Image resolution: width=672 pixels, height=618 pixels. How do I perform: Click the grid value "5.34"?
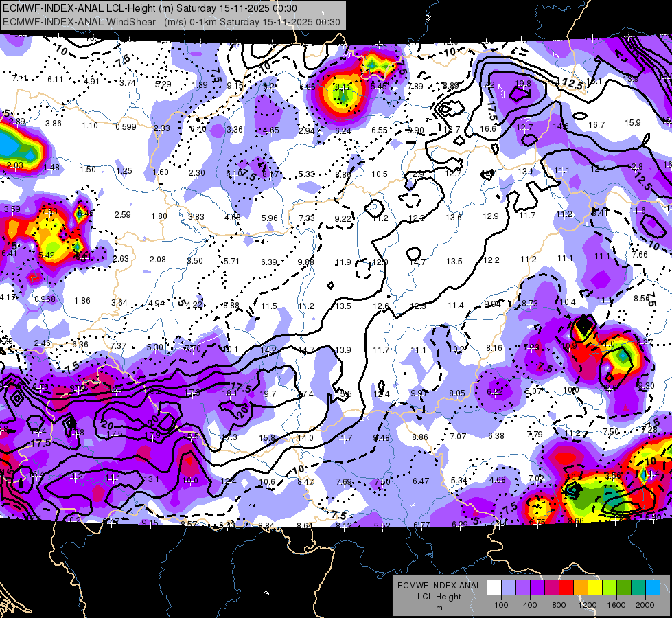tap(459, 481)
